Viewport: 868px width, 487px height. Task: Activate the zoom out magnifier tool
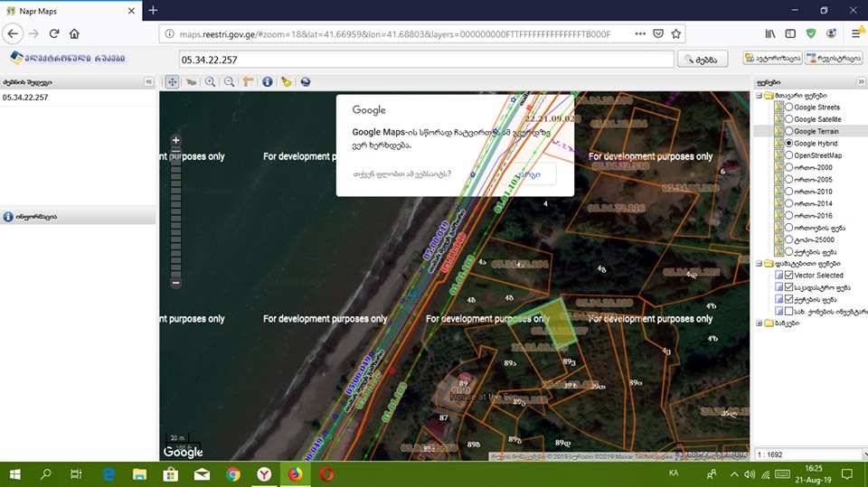pyautogui.click(x=229, y=82)
